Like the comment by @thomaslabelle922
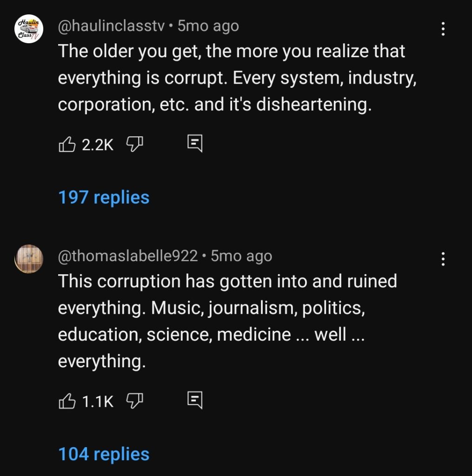Screen dimensions: 472x476 [x=67, y=401]
